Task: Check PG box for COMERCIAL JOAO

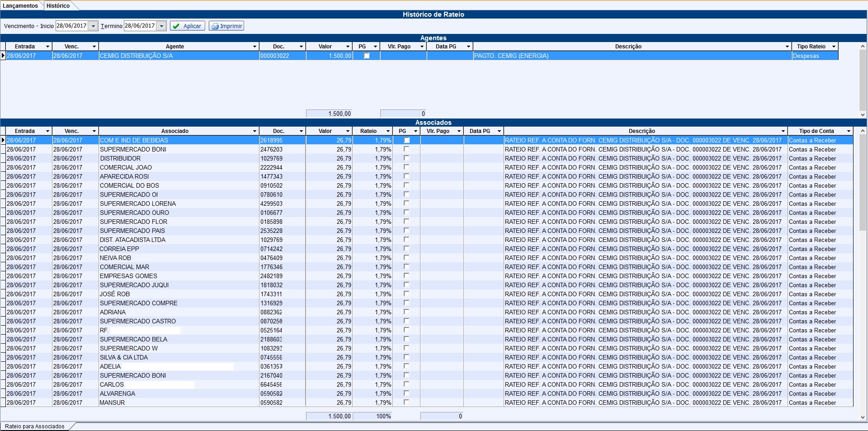Action: 406,167
